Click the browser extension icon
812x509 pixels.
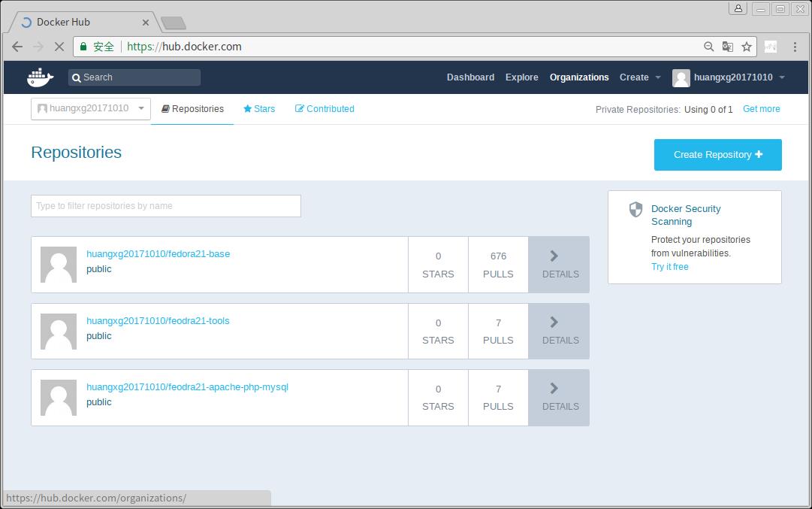click(771, 47)
